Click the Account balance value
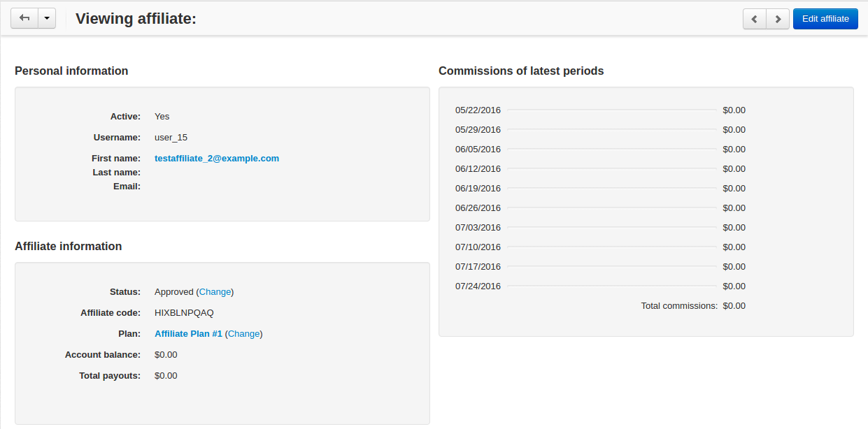Image resolution: width=868 pixels, height=429 pixels. coord(166,355)
